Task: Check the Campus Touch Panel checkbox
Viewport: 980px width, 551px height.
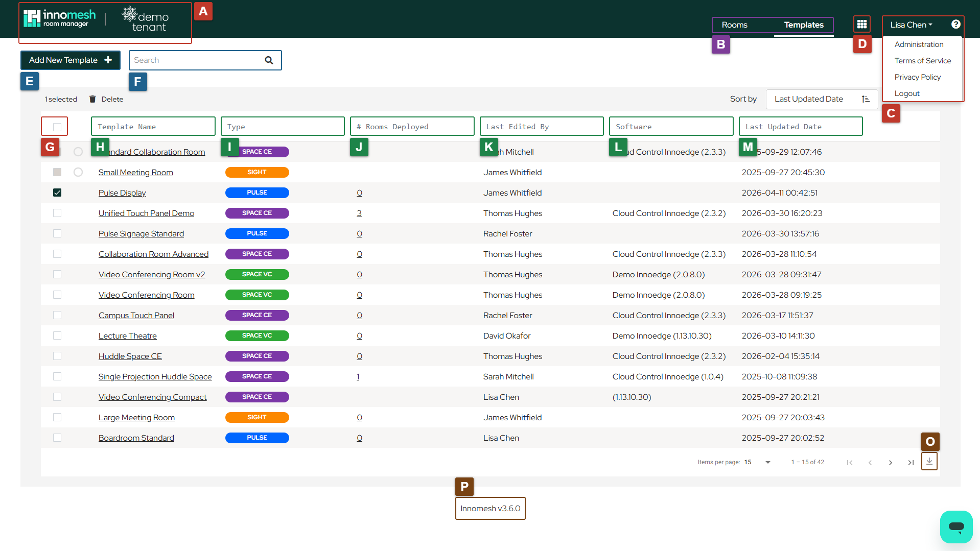Action: 57,315
